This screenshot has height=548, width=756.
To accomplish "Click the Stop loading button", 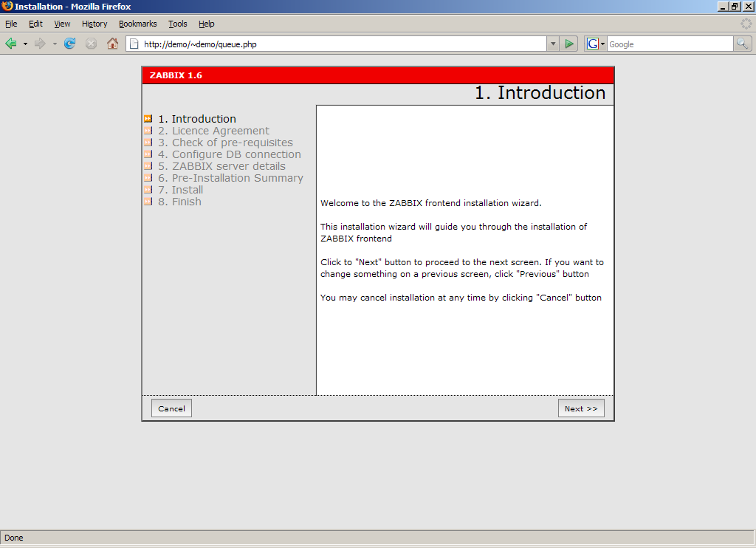I will click(91, 44).
